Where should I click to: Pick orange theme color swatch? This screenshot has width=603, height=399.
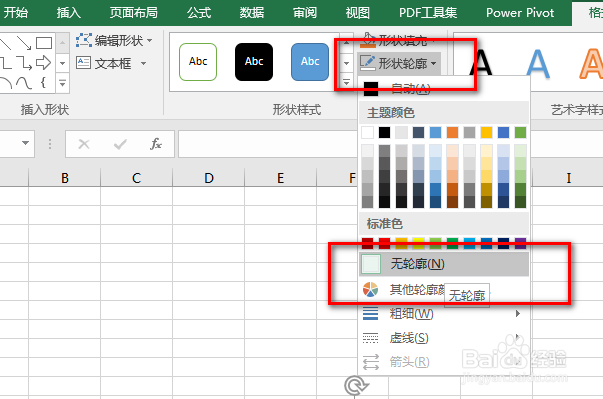pyautogui.click(x=452, y=133)
